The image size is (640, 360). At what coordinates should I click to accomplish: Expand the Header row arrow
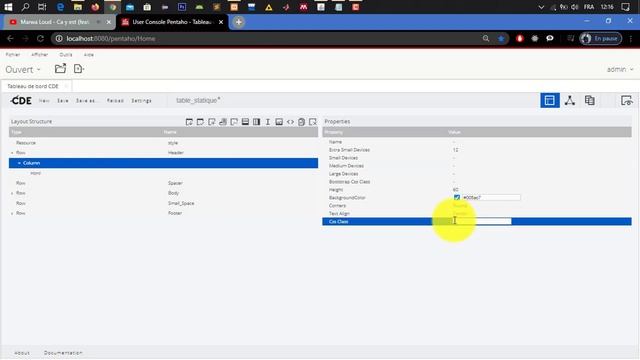click(12, 153)
